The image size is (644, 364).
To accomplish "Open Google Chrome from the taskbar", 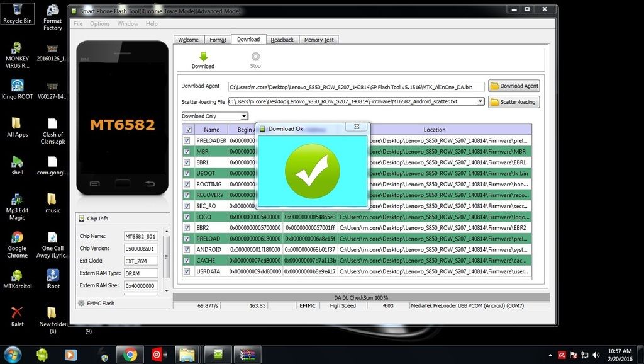I will [130, 355].
